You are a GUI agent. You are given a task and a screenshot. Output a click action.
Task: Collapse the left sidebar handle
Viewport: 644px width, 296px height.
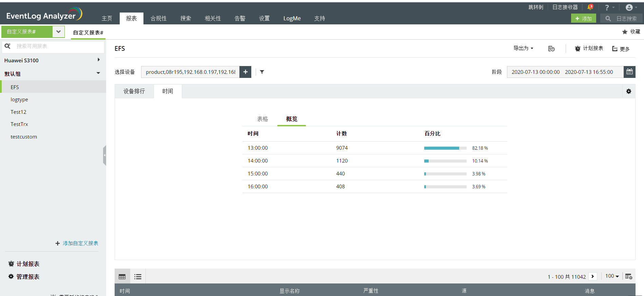pyautogui.click(x=104, y=155)
